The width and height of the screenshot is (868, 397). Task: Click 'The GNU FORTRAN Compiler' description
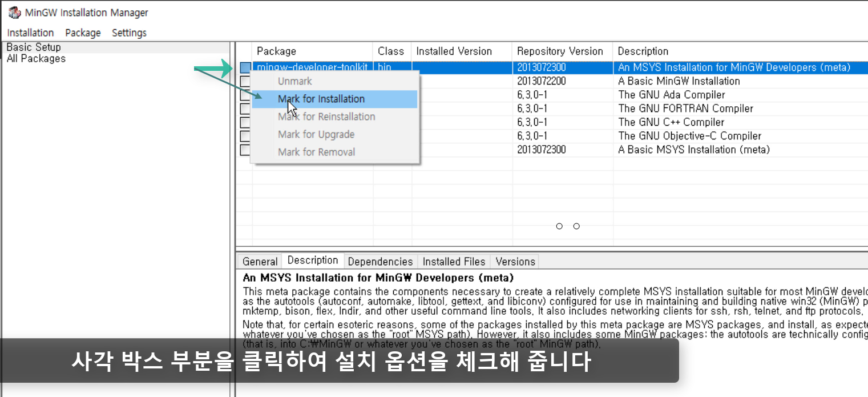686,109
